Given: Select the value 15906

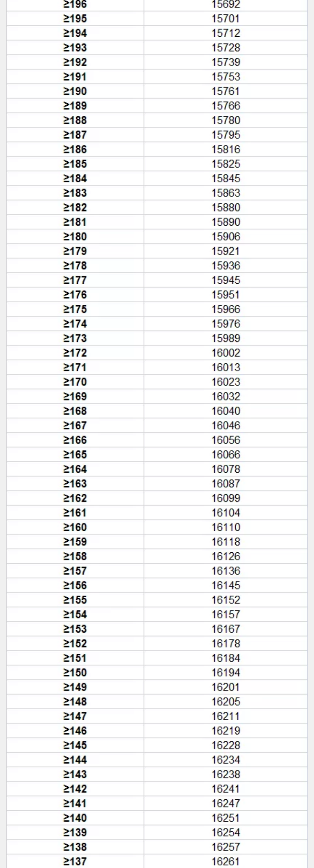Looking at the screenshot, I should (x=226, y=237).
